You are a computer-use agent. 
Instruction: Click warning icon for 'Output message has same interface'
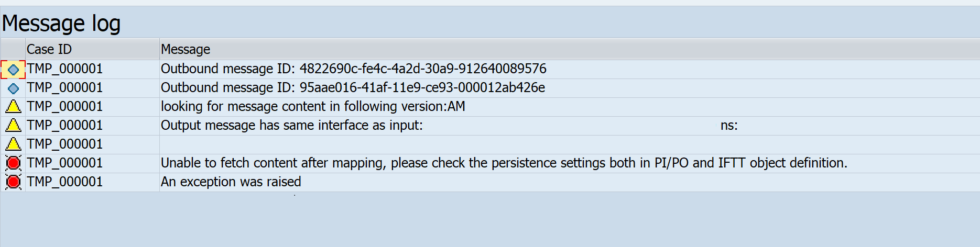pos(13,126)
